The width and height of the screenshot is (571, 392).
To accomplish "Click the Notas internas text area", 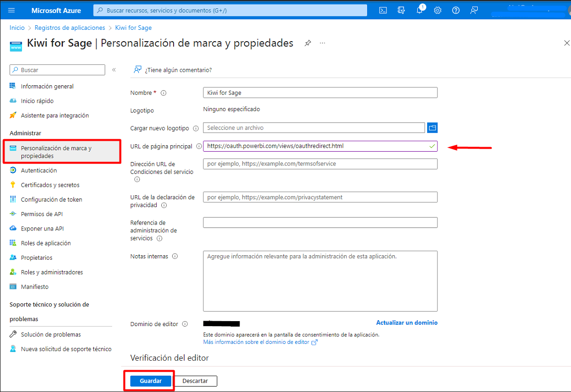I will (320, 281).
